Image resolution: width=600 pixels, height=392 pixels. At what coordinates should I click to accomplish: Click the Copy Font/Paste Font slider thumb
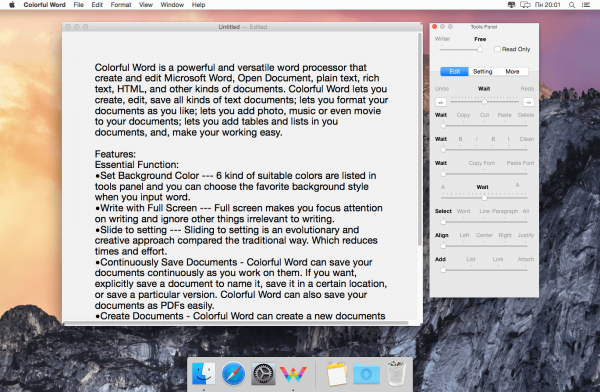443,173
